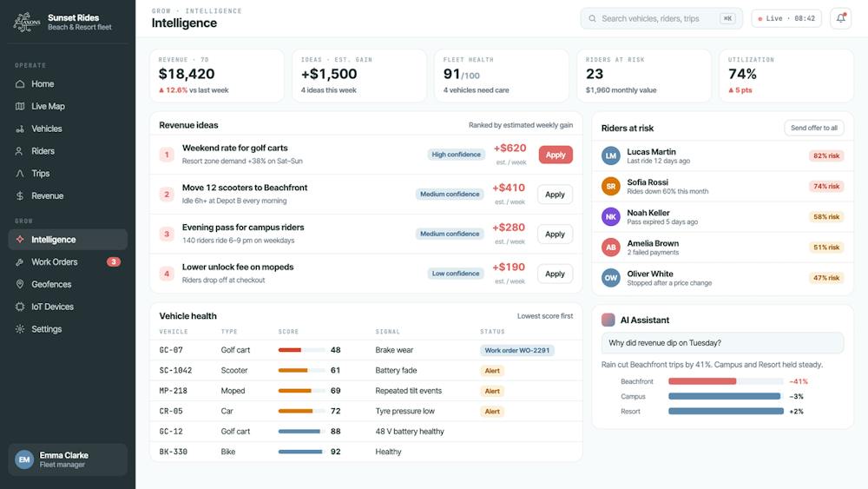
Task: Click Lucas Martin's LM avatar
Action: [610, 156]
